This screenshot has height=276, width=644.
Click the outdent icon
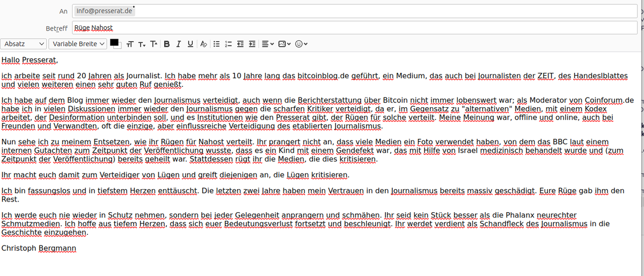(x=240, y=44)
